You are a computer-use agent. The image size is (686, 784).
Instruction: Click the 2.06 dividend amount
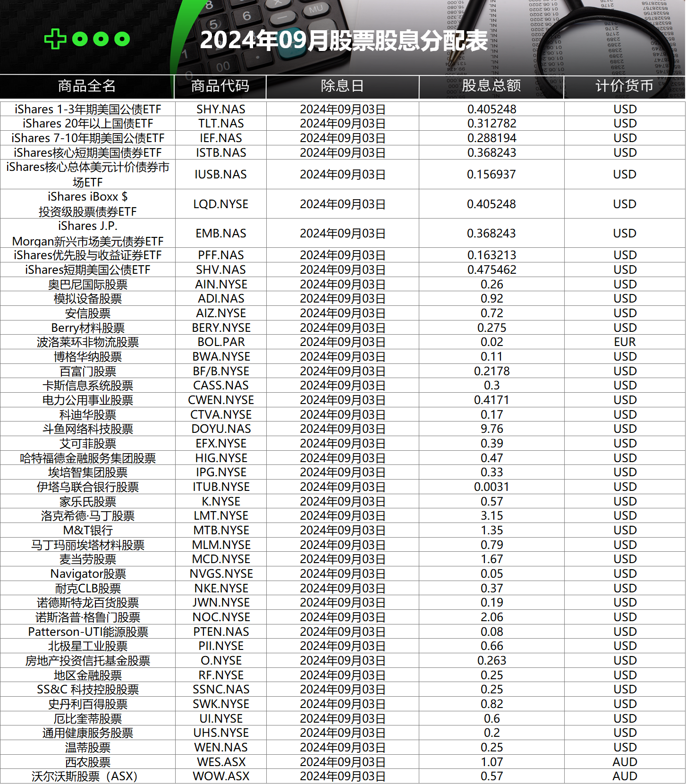click(x=492, y=617)
